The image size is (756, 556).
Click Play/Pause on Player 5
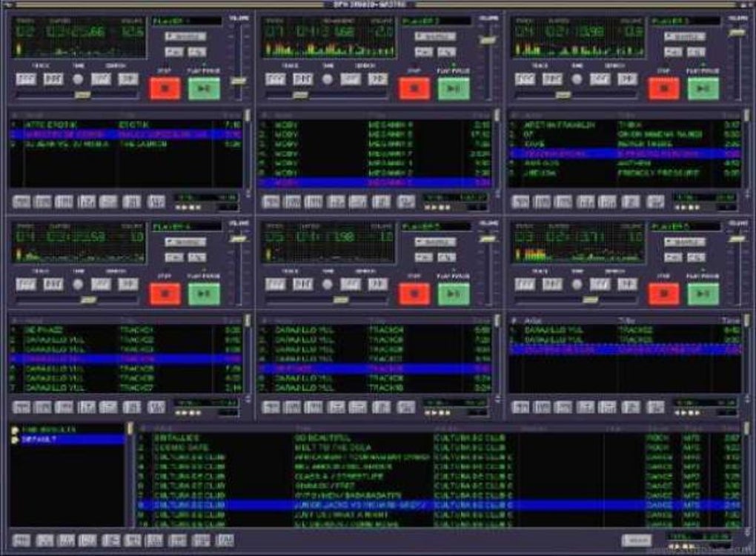[453, 294]
